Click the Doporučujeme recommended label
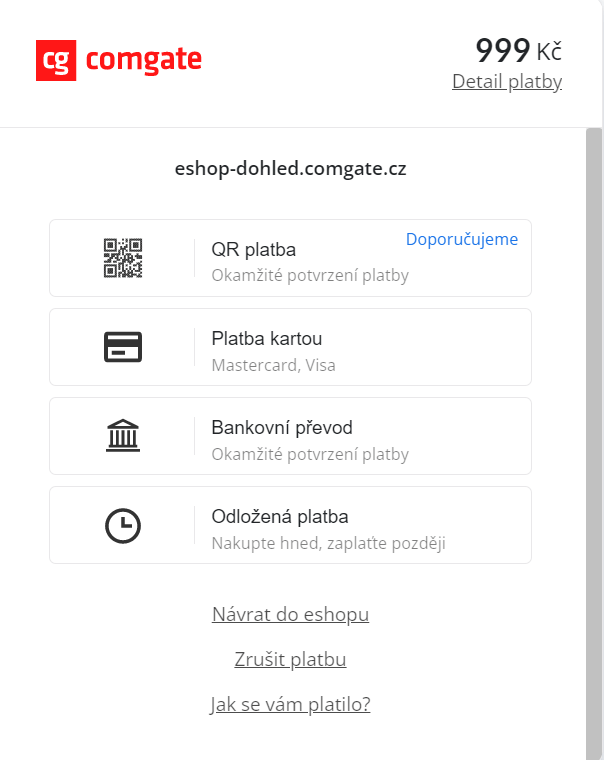Viewport: 604px width, 760px height. click(461, 239)
